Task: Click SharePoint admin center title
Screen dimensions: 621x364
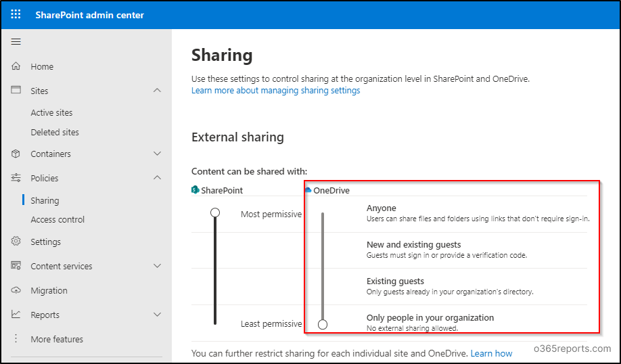Action: point(89,15)
